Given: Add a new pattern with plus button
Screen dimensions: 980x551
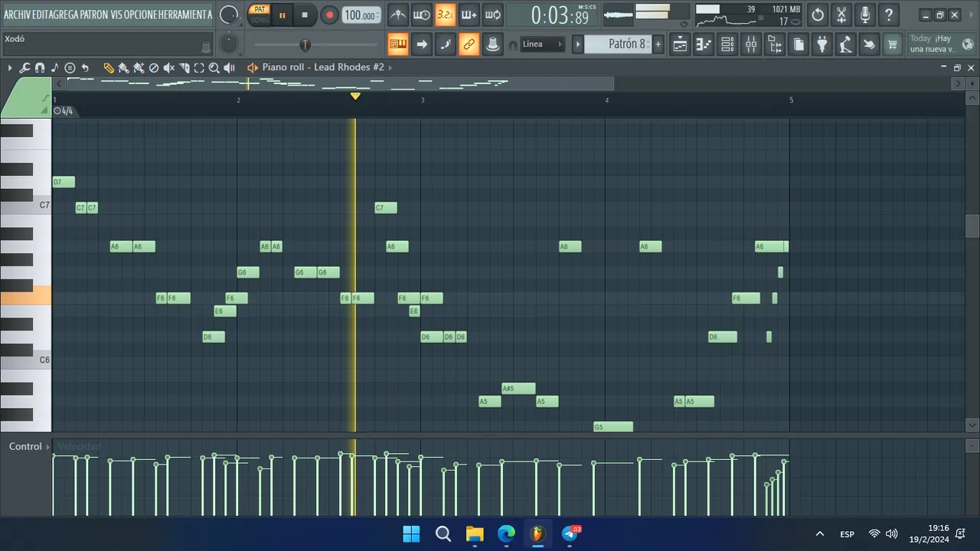Looking at the screenshot, I should coord(658,44).
